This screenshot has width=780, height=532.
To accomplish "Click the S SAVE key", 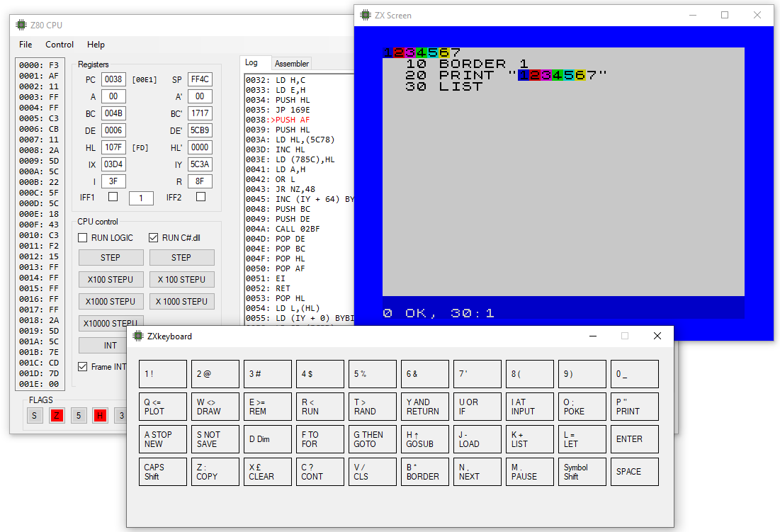I will [215, 439].
